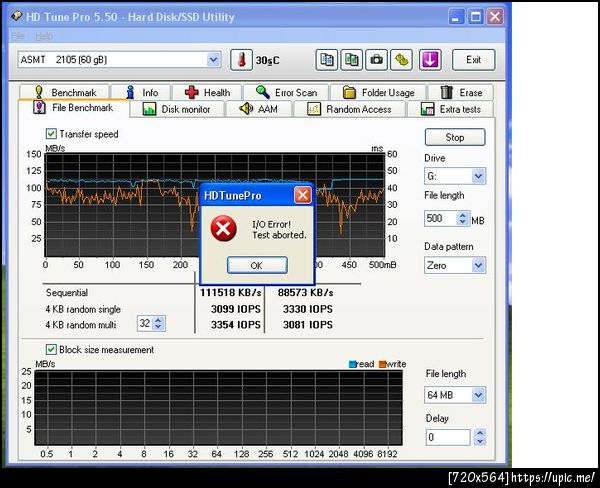Open the Erase tab
Viewport: 600px width, 488px height.
click(461, 92)
